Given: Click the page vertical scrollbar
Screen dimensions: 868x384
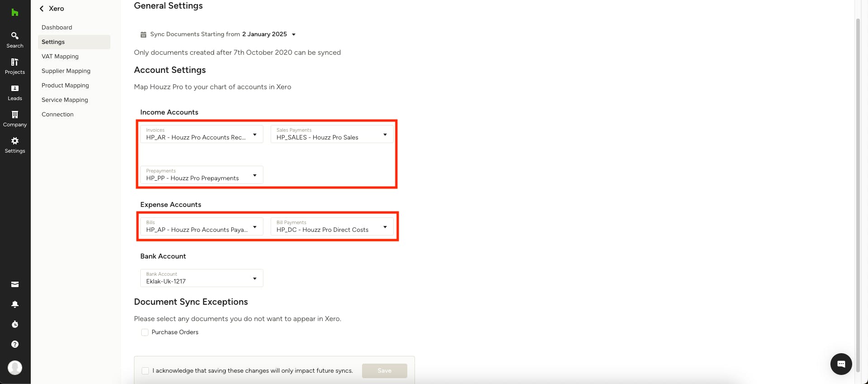Looking at the screenshot, I should tap(858, 195).
